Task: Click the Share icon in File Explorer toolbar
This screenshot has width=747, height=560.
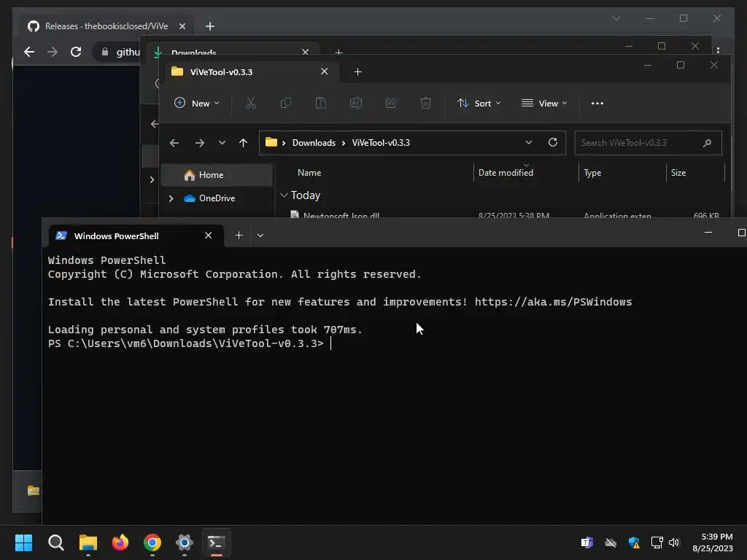Action: coord(391,103)
